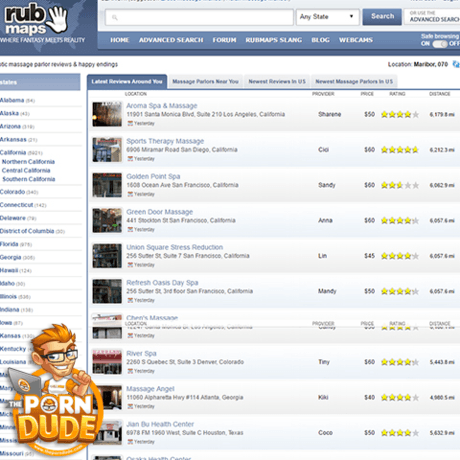Click calendar icon under River Spa
This screenshot has height=460, width=460.
130,371
